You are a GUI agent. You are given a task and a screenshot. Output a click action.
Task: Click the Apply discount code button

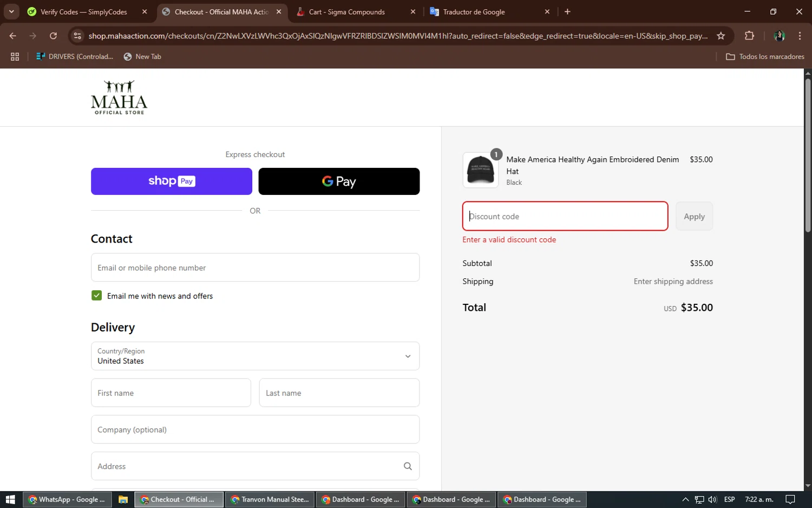pyautogui.click(x=694, y=216)
